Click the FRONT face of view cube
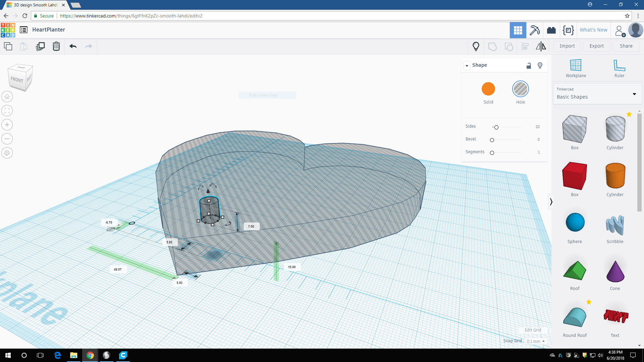 tap(17, 80)
